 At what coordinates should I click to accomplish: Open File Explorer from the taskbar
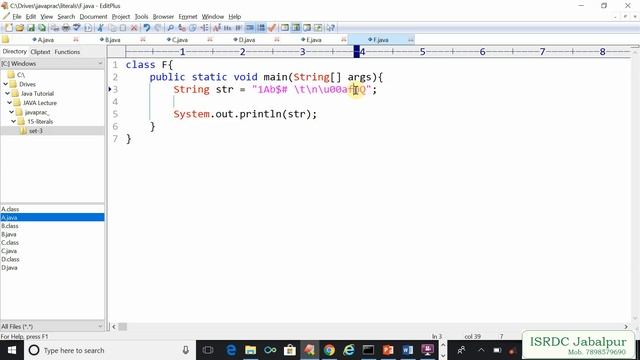pos(250,350)
